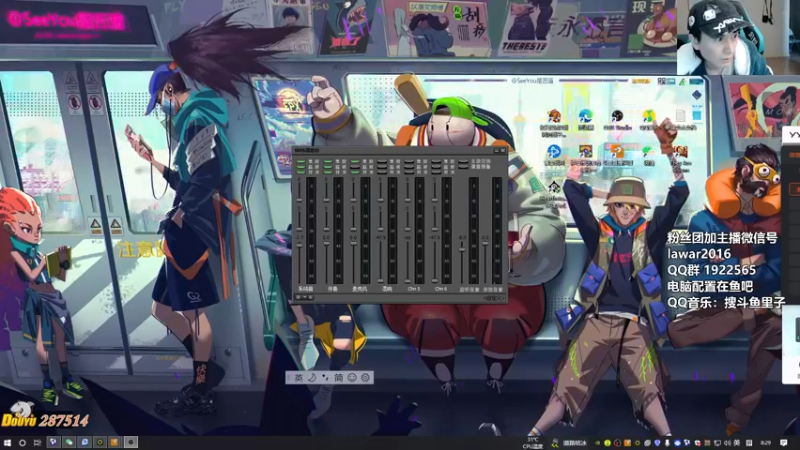This screenshot has height=450, width=800.
Task: Adjust the 麦克风 main volume fader
Action: tap(354, 243)
